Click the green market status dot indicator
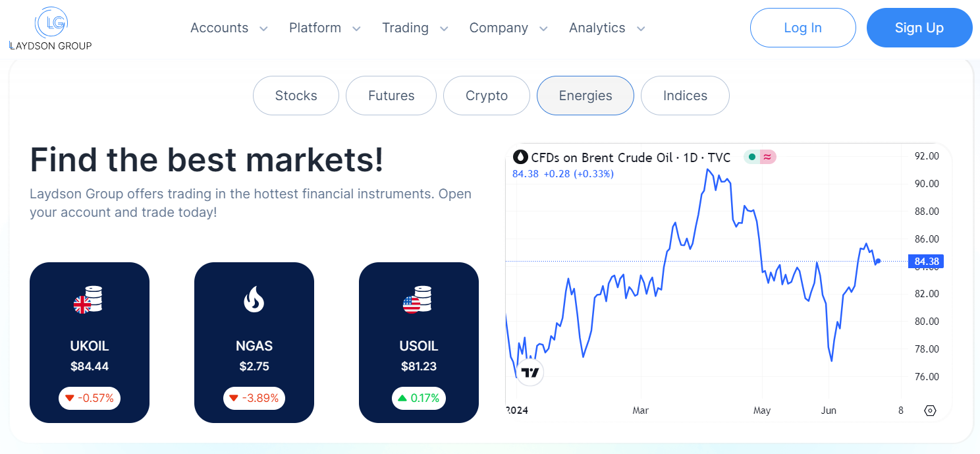 [x=751, y=157]
